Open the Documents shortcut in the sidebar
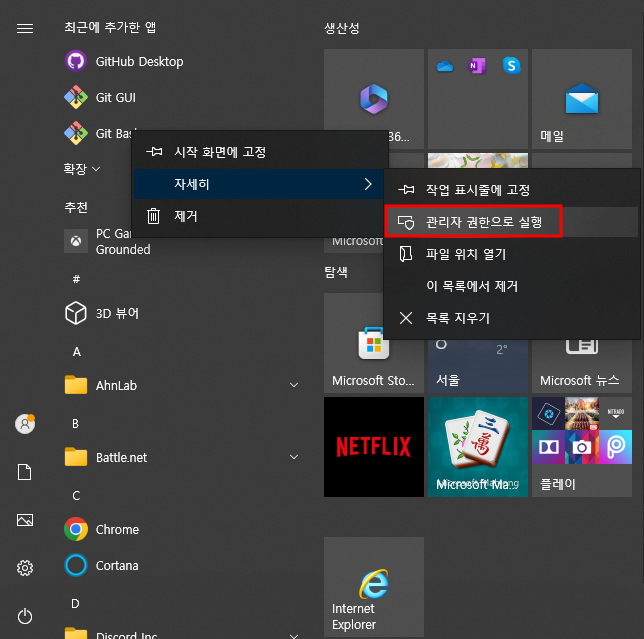Screen dimensions: 644x639 25,472
